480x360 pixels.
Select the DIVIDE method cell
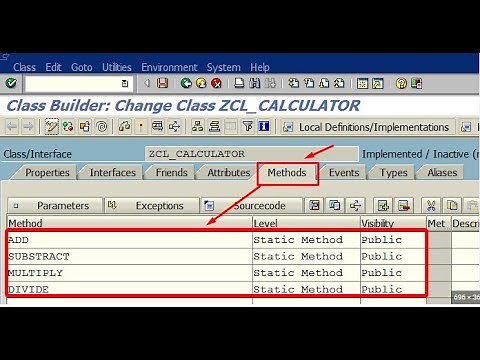point(130,289)
